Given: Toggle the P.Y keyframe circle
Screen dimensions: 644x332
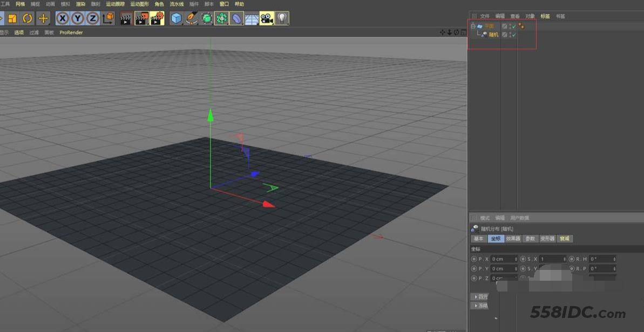Looking at the screenshot, I should click(x=474, y=269).
